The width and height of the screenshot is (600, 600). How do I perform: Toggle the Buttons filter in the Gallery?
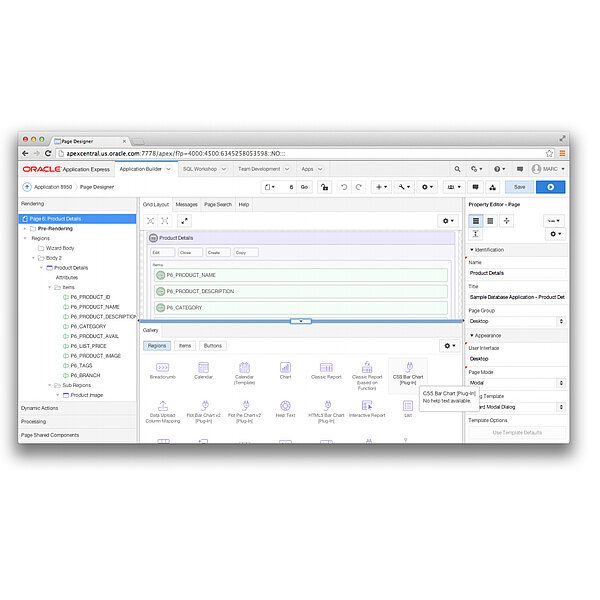213,345
